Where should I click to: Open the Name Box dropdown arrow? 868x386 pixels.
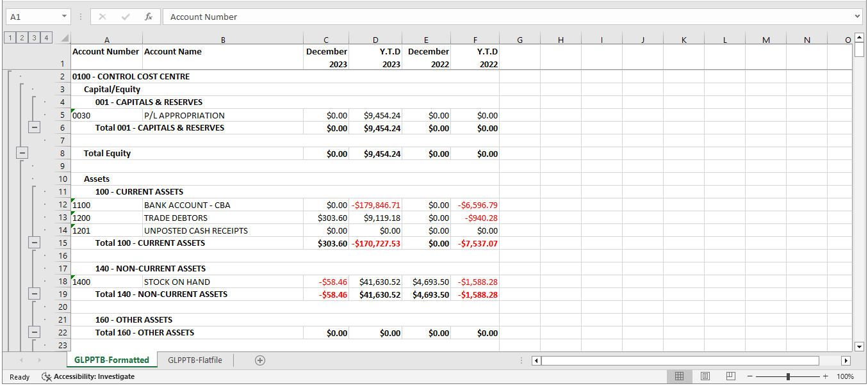65,17
